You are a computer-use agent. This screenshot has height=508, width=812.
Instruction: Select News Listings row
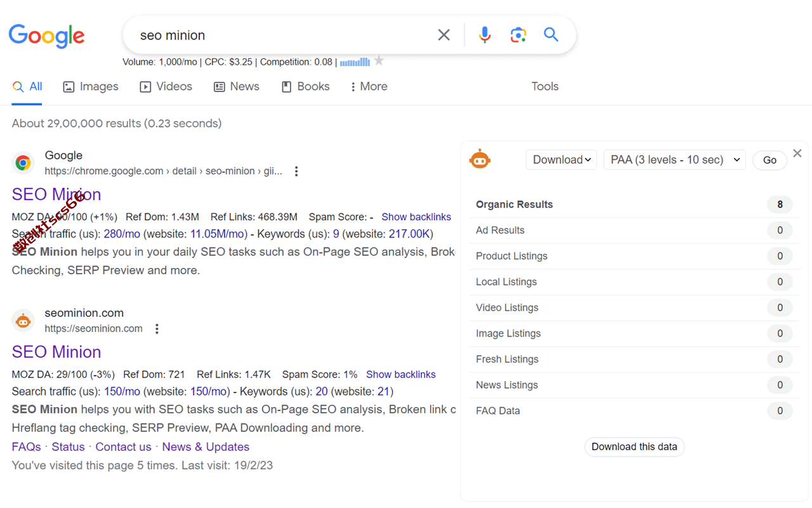click(x=634, y=385)
